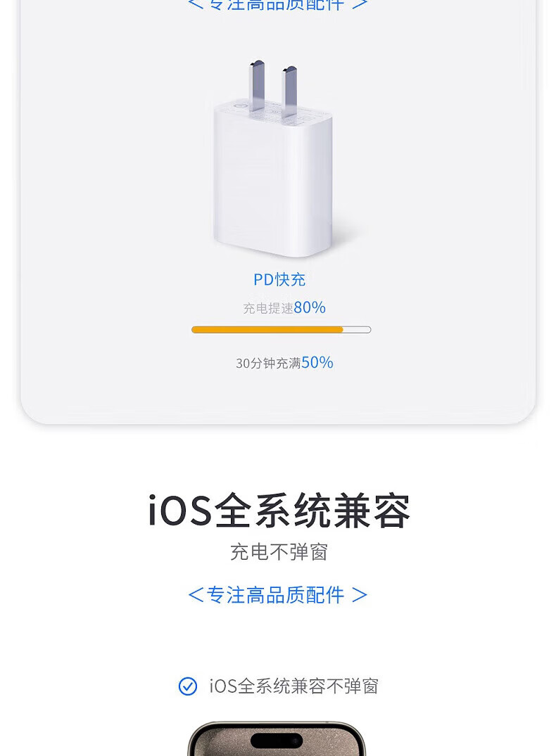Click the 充电不弹窗 subtitle
The height and width of the screenshot is (756, 556).
tap(279, 552)
